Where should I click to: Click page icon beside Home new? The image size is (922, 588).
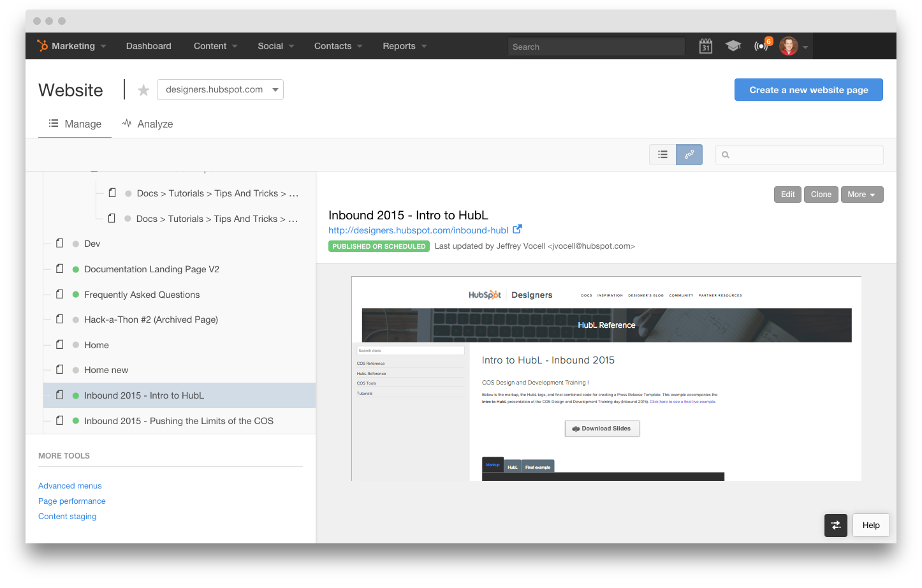(x=60, y=369)
